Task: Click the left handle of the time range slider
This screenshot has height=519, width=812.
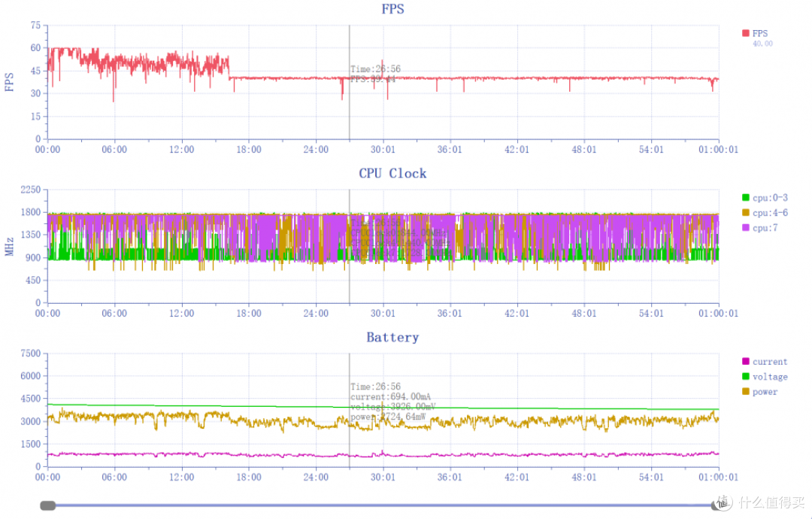Action: point(47,505)
